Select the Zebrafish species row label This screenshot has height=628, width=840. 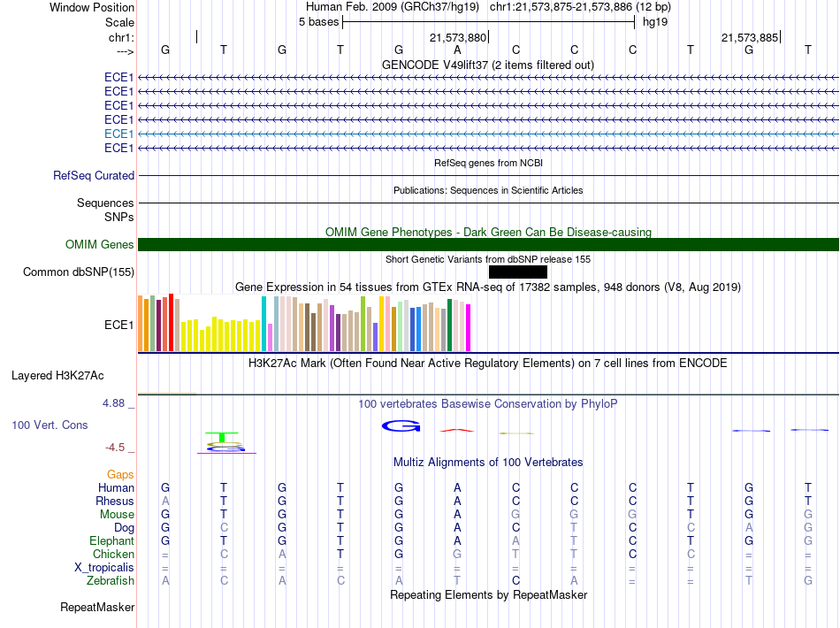pos(111,581)
